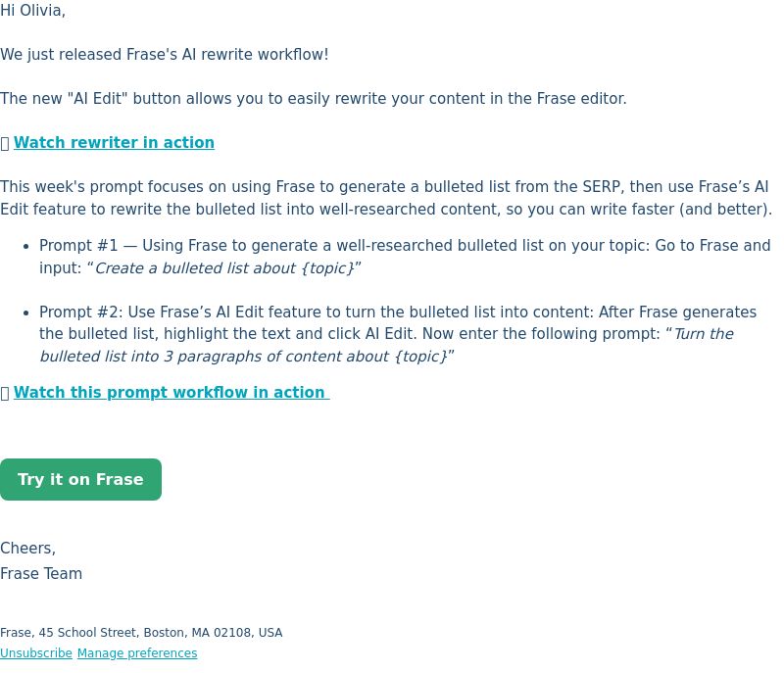Click the Frase Boston postal address

141,633
